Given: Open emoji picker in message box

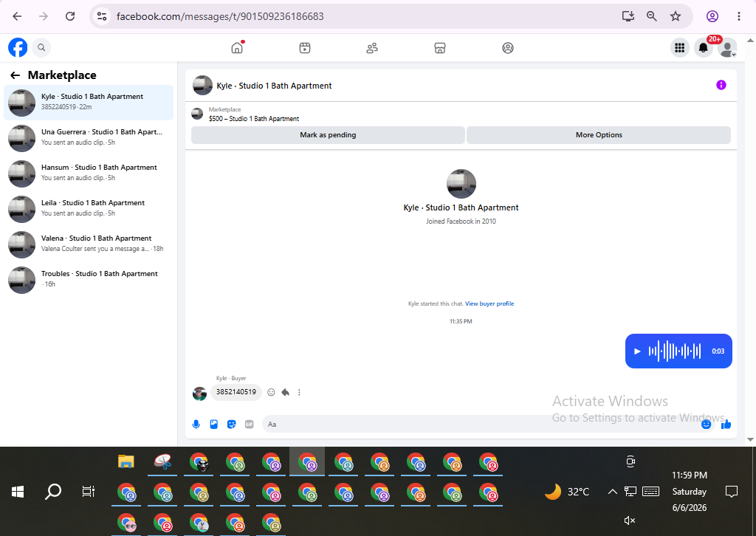Looking at the screenshot, I should pyautogui.click(x=707, y=425).
